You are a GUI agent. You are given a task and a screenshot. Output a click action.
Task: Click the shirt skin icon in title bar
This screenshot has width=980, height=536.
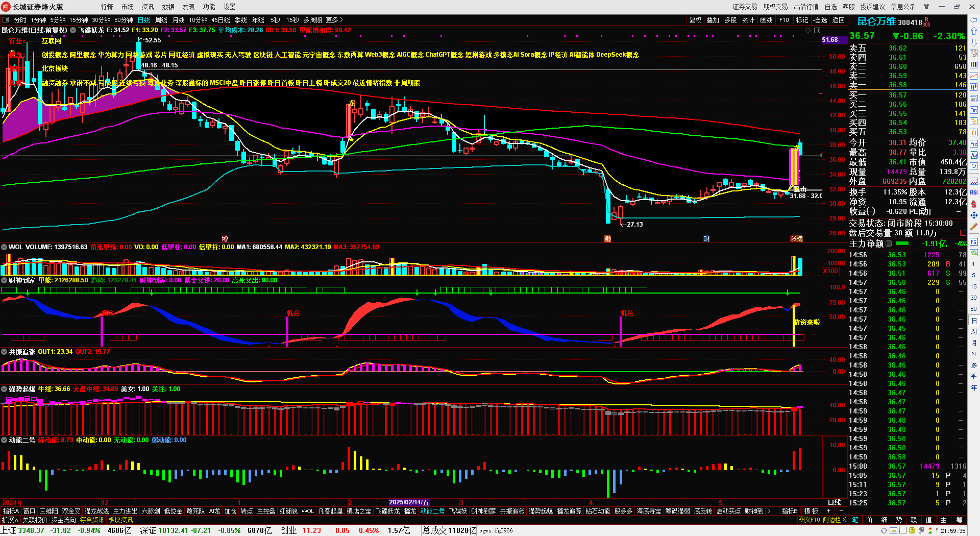coord(926,7)
